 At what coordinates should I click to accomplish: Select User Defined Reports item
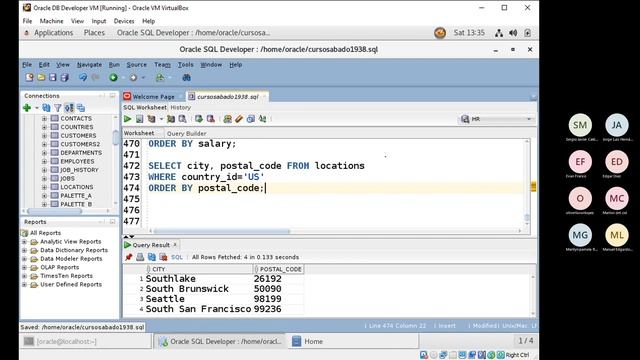click(71, 284)
